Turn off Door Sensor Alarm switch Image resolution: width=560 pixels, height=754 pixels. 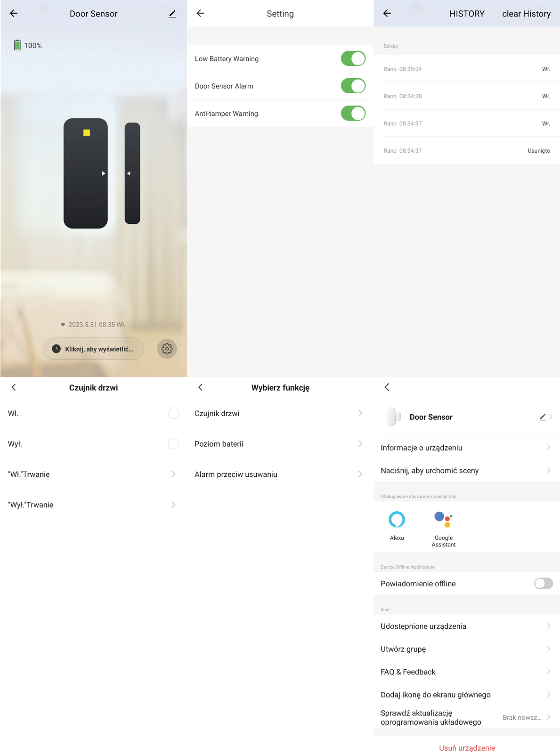(x=353, y=86)
